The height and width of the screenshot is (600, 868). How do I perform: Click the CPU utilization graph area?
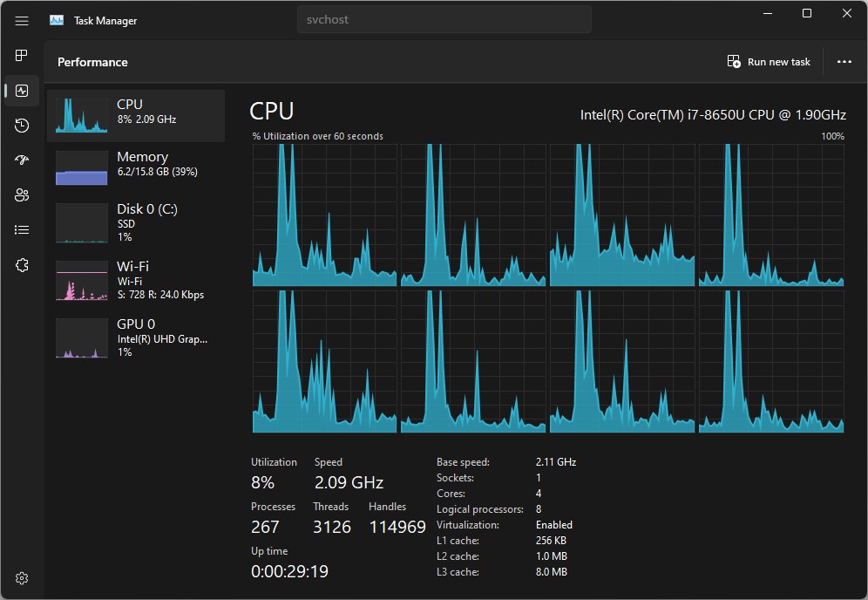(547, 288)
